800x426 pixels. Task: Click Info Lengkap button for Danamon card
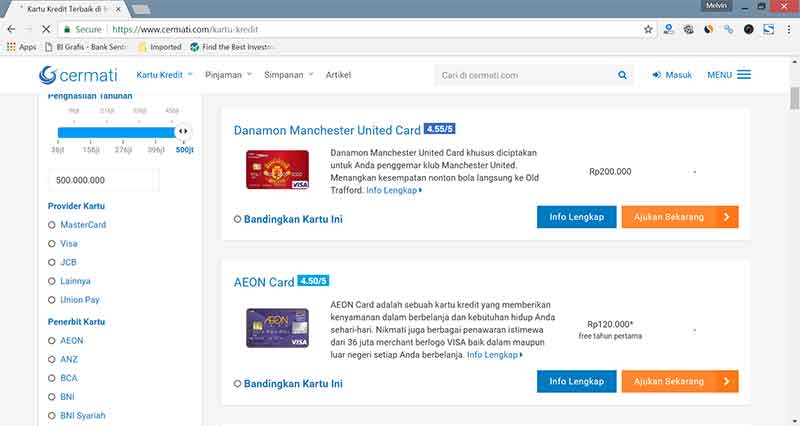[577, 217]
